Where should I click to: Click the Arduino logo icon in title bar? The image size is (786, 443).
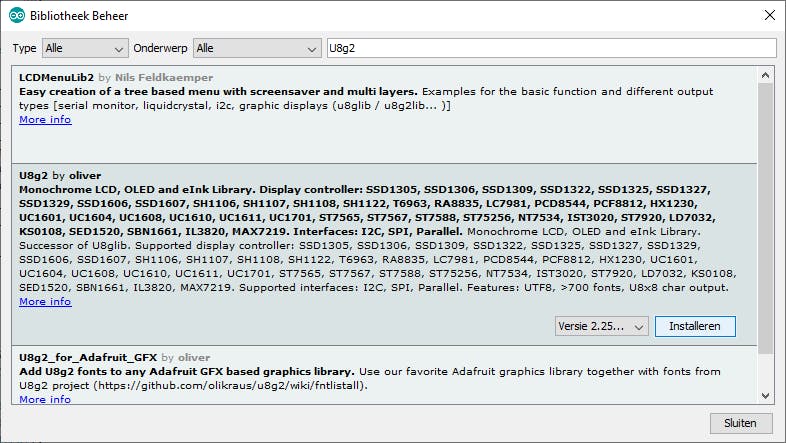pyautogui.click(x=17, y=16)
